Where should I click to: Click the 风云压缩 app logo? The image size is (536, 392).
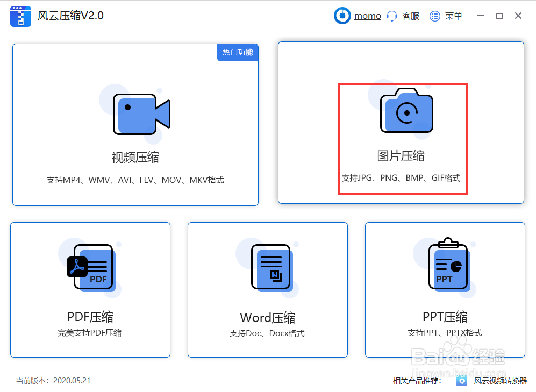coord(20,16)
